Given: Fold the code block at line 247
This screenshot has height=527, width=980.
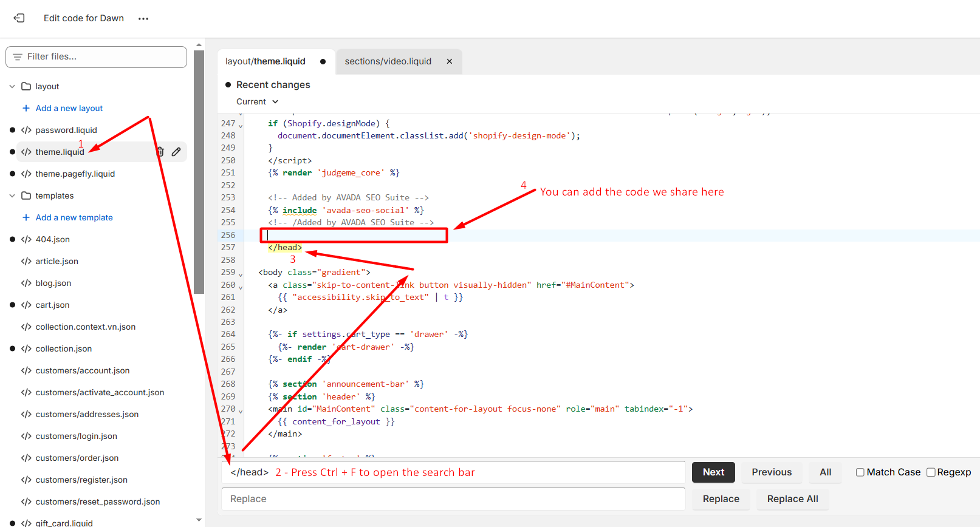Looking at the screenshot, I should click(241, 126).
